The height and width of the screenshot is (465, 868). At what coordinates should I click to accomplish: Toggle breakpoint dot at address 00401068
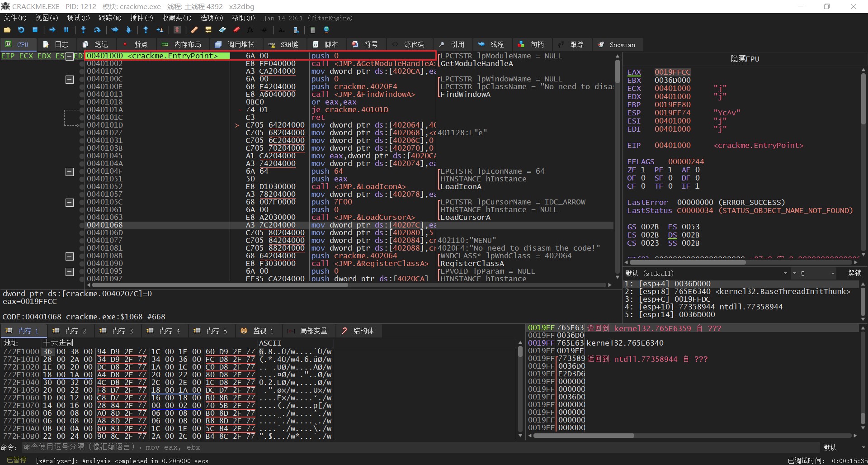click(x=82, y=225)
